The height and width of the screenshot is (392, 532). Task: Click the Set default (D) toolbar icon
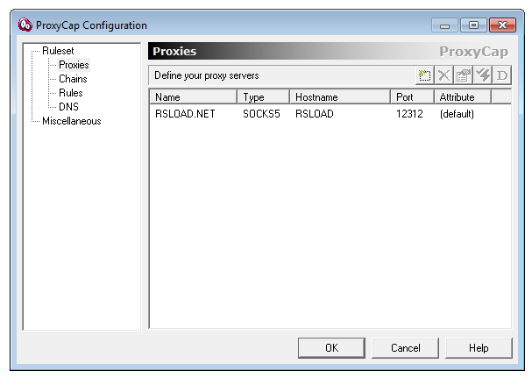coord(502,75)
